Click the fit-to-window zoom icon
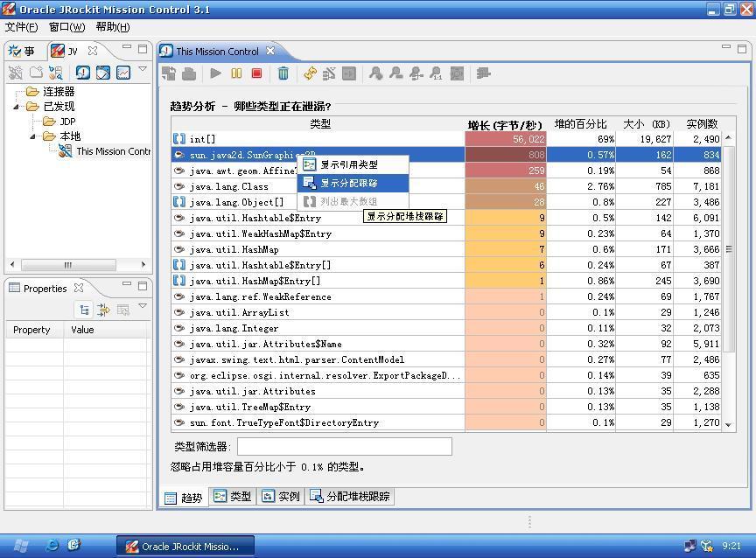 coord(457,73)
